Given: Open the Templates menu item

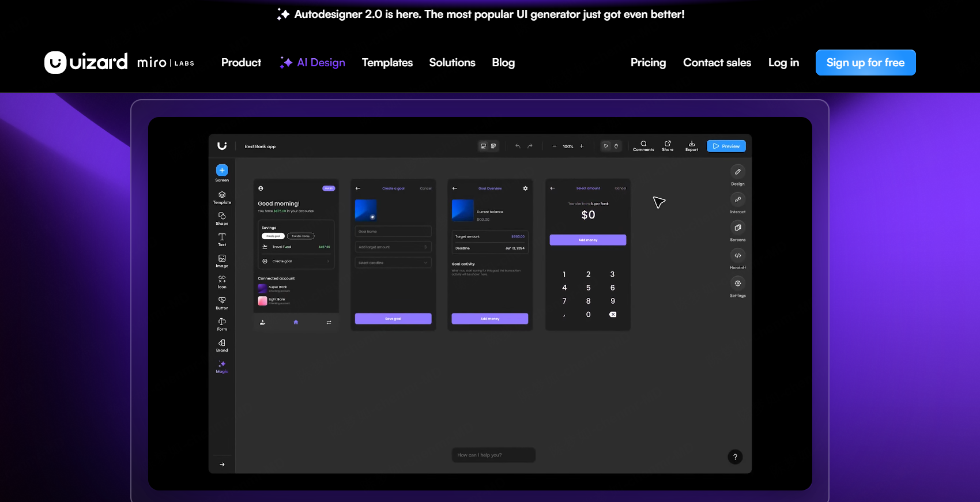Looking at the screenshot, I should [387, 63].
